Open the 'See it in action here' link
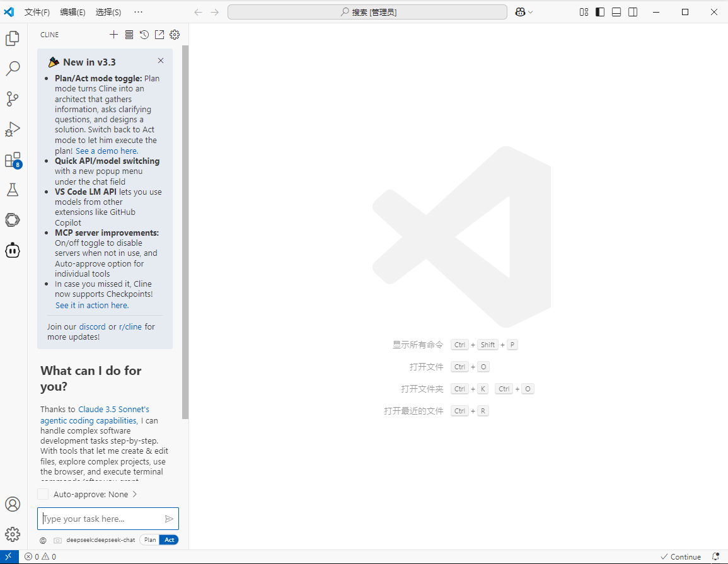This screenshot has height=564, width=728. coord(93,306)
